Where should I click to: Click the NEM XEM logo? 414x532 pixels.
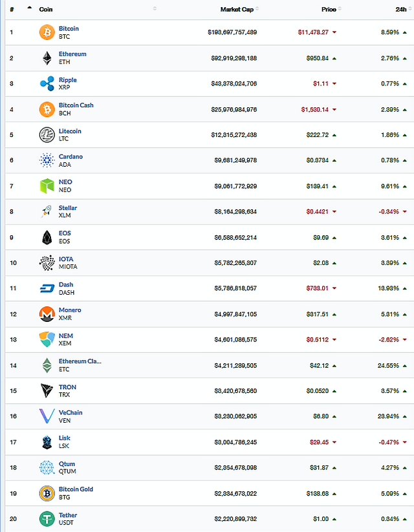[47, 339]
